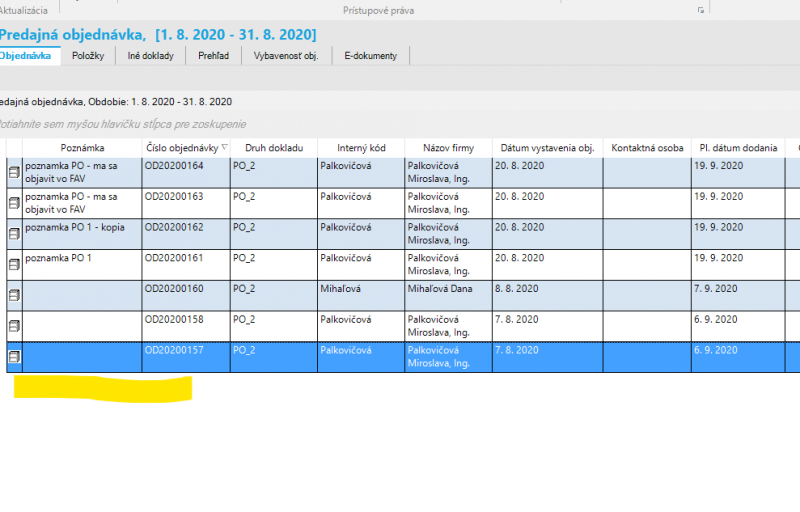Click the Poznámka column header
Image resolution: width=800 pixels, height=512 pixels.
(82, 148)
